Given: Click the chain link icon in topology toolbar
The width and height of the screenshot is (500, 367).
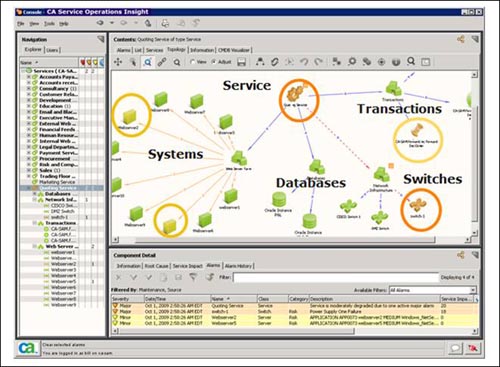Looking at the screenshot, I should pyautogui.click(x=162, y=62).
